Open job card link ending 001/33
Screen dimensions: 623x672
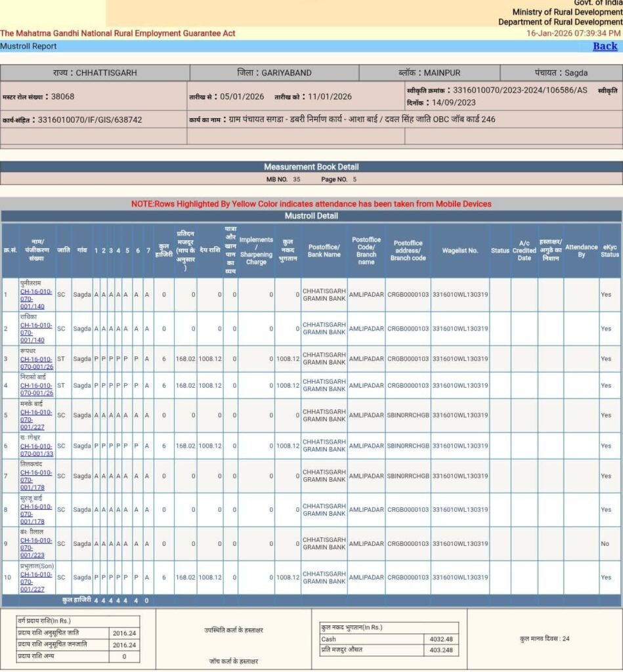click(37, 450)
